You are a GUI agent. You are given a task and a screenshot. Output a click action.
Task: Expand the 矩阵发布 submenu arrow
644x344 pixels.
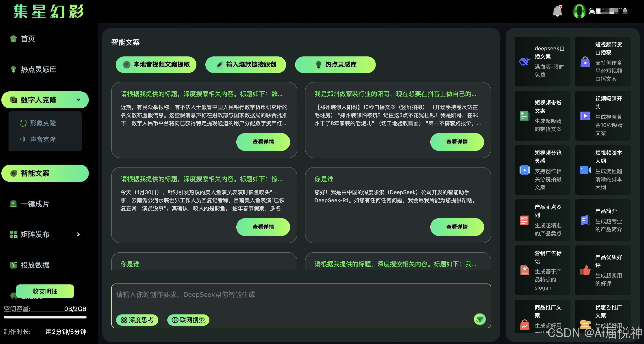(78, 234)
